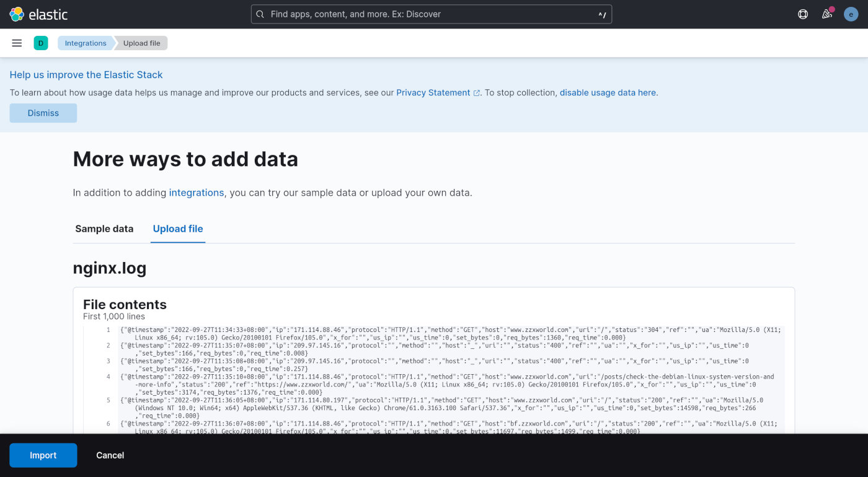Click the external-link icon beside Privacy Statement
This screenshot has width=868, height=477.
476,92
